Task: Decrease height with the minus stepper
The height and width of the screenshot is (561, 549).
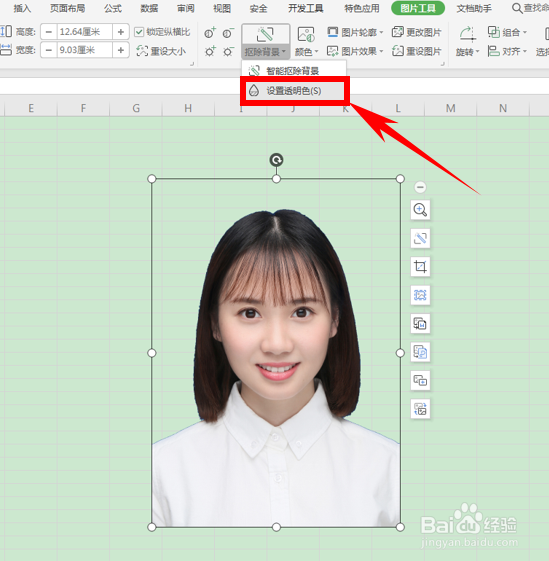Action: point(49,32)
